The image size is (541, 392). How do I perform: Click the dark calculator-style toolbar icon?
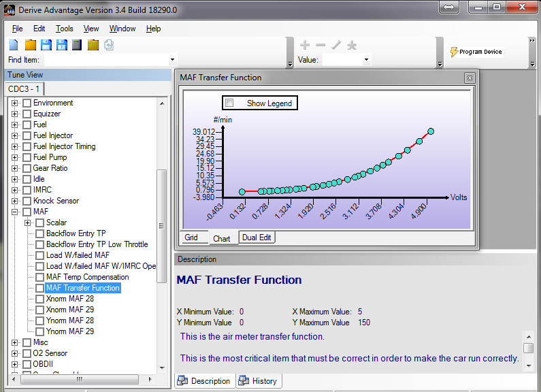(x=77, y=45)
